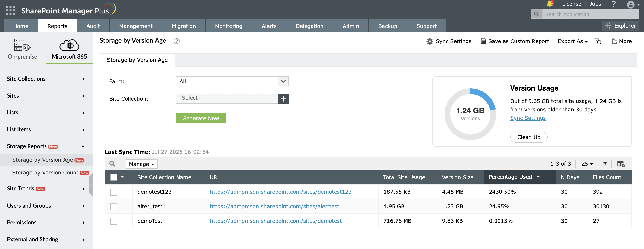Add a site collection with plus button
Image resolution: width=644 pixels, height=249 pixels.
tap(283, 99)
